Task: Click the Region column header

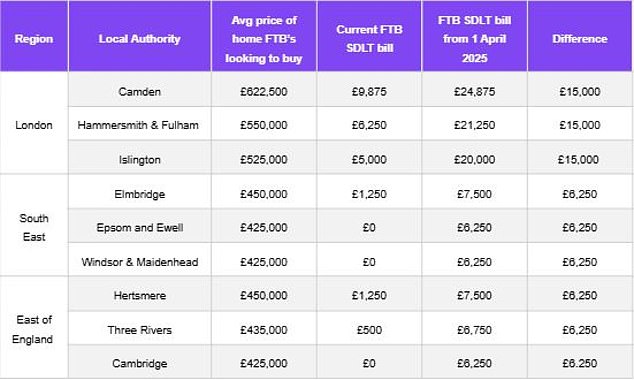Action: click(x=34, y=36)
